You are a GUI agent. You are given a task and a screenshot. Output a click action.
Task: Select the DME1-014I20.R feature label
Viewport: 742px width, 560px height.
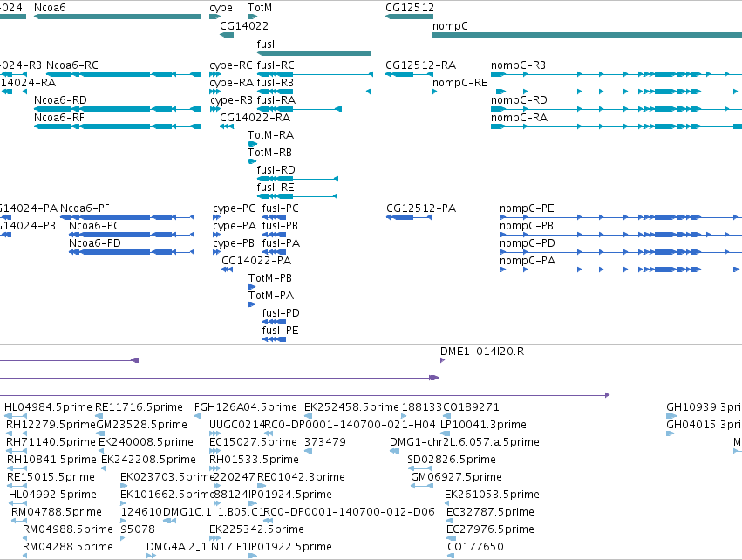[481, 352]
